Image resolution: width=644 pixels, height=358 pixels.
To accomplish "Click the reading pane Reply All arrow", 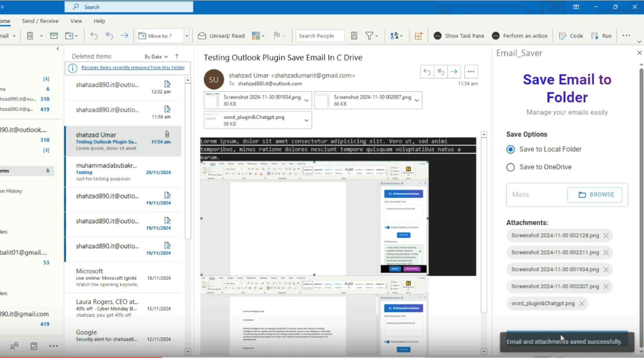I will (440, 72).
